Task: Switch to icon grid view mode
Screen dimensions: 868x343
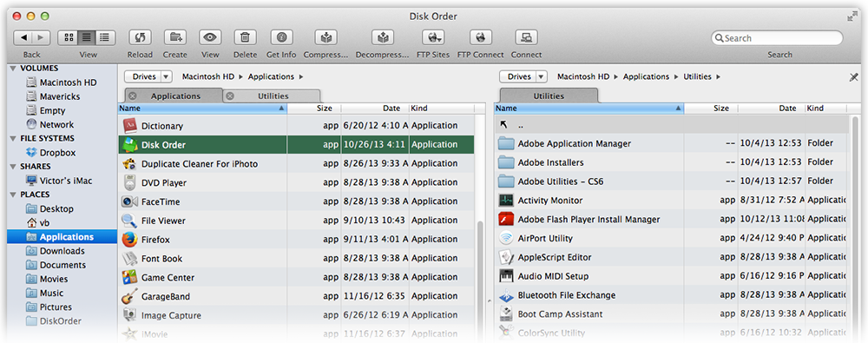Action: 69,37
